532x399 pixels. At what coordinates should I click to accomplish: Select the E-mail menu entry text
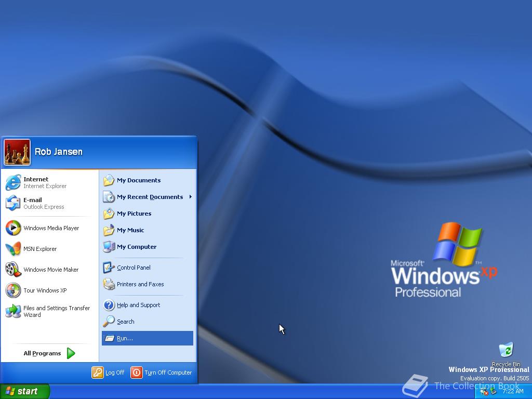[x=33, y=200]
